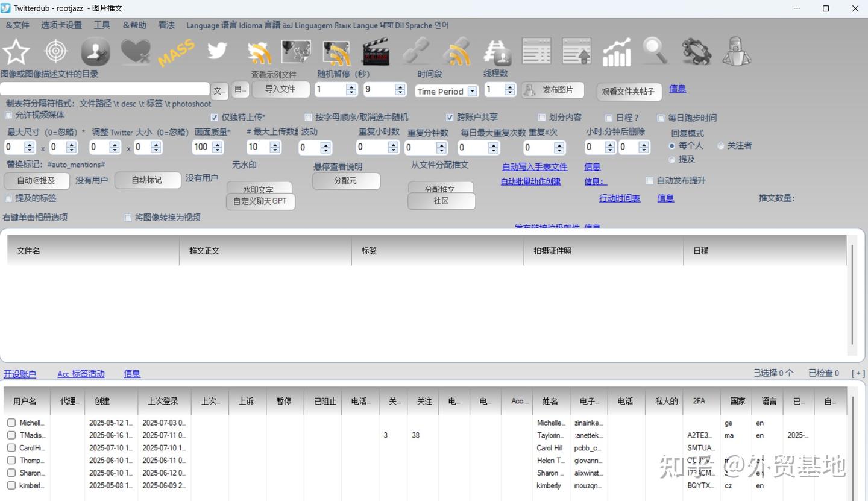Open the 看法 menu

point(166,25)
